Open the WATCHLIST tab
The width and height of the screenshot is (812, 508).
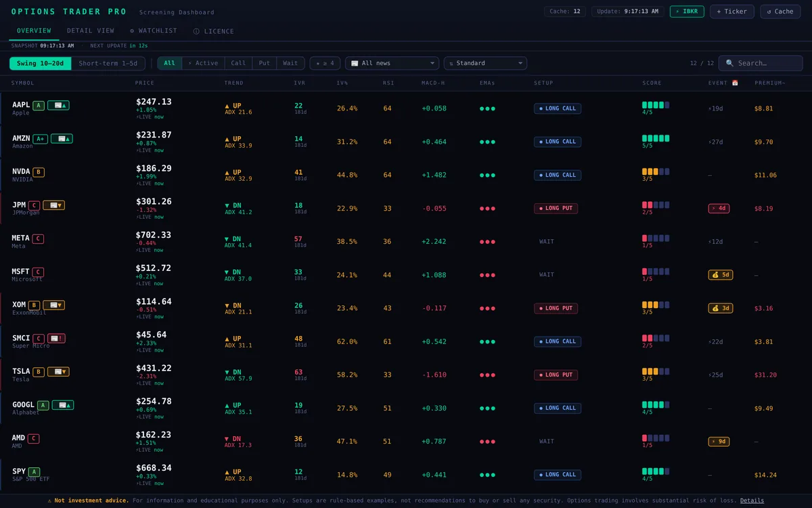tap(154, 30)
